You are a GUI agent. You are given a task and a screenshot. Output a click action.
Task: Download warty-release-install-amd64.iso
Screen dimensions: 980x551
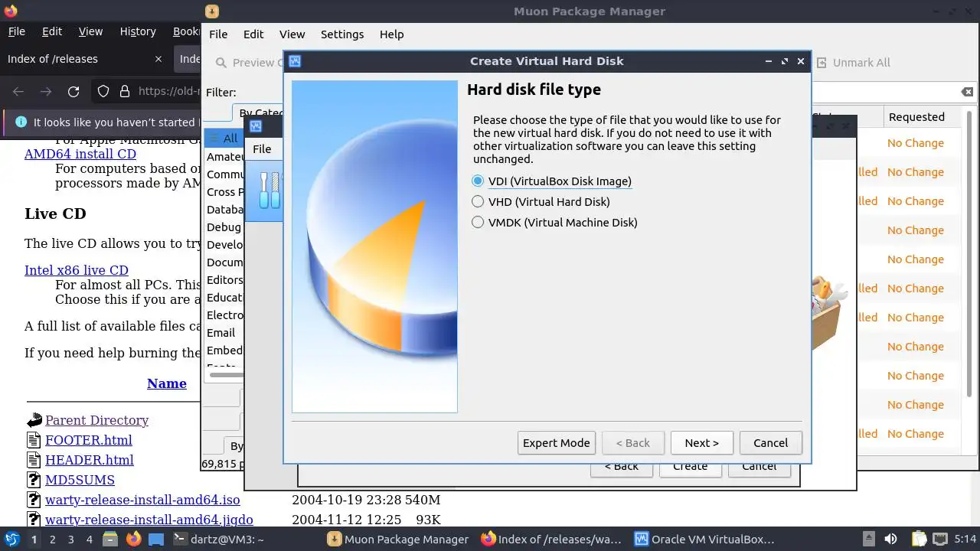click(142, 500)
